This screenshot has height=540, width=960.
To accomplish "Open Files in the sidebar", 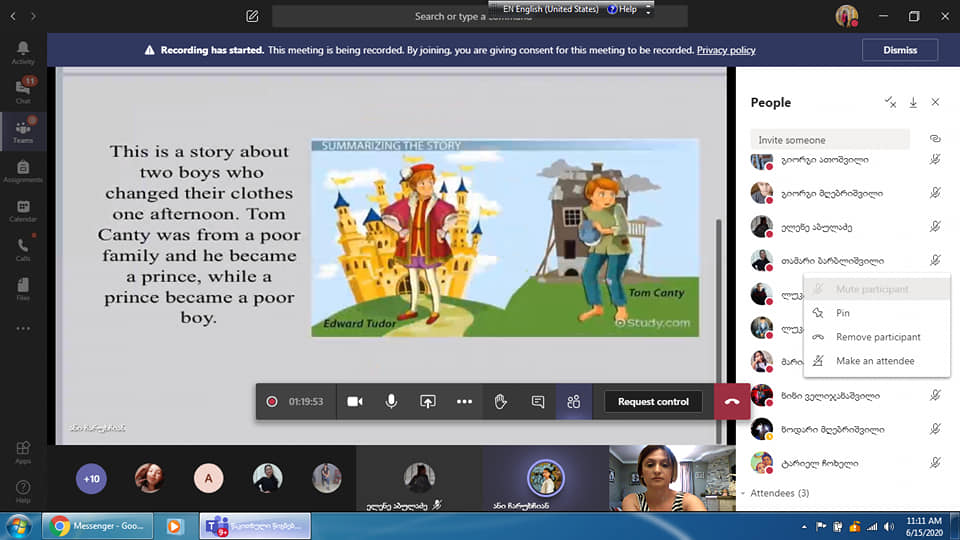I will 23,288.
